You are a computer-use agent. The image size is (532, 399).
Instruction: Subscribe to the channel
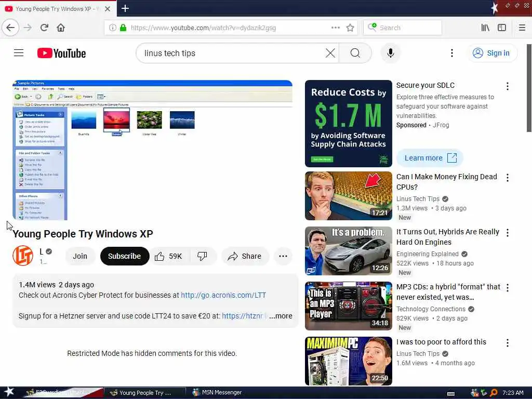[x=125, y=256]
